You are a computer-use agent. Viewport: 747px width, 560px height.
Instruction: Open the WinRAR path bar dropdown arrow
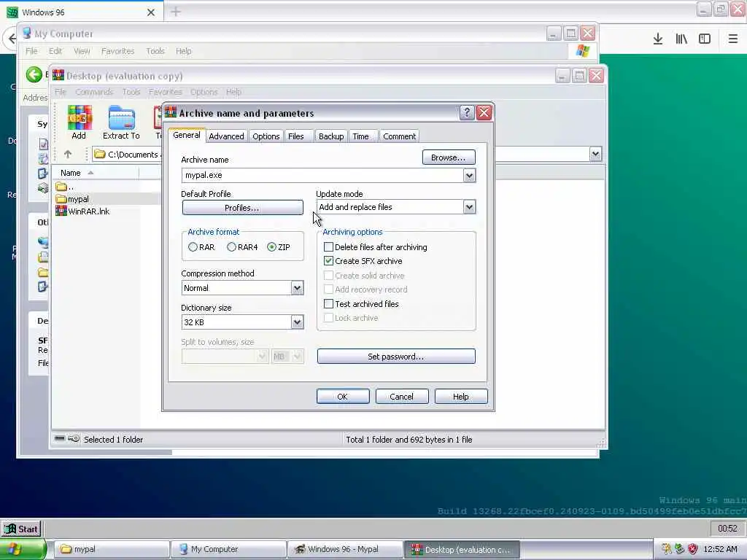coord(595,154)
